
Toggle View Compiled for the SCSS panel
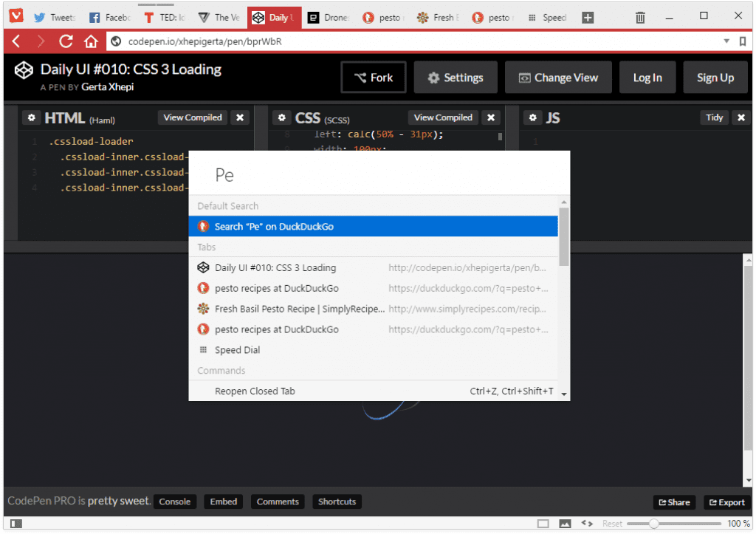click(x=442, y=117)
